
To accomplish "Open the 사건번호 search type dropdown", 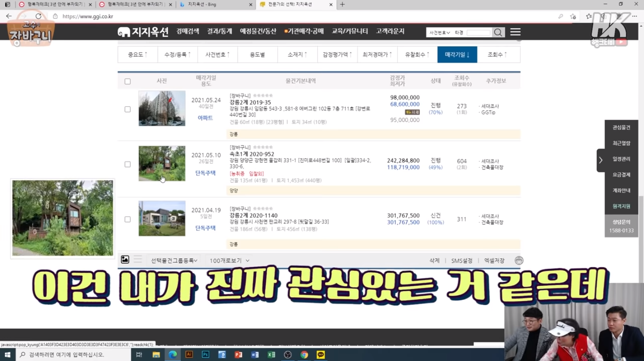I will pyautogui.click(x=439, y=33).
